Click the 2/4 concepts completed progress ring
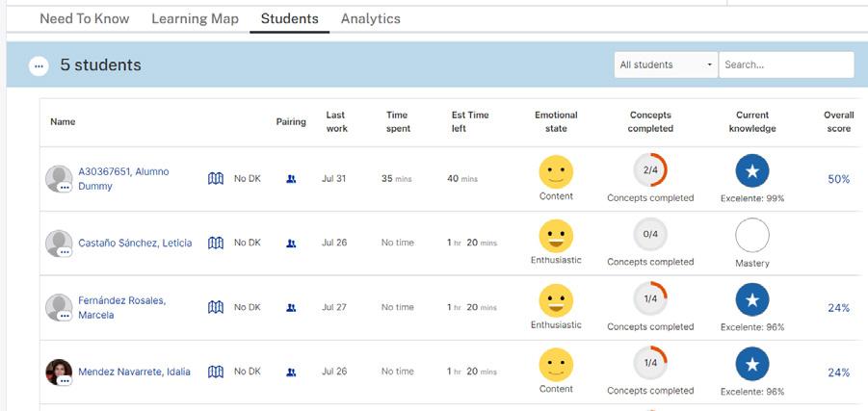This screenshot has width=868, height=411. point(650,171)
